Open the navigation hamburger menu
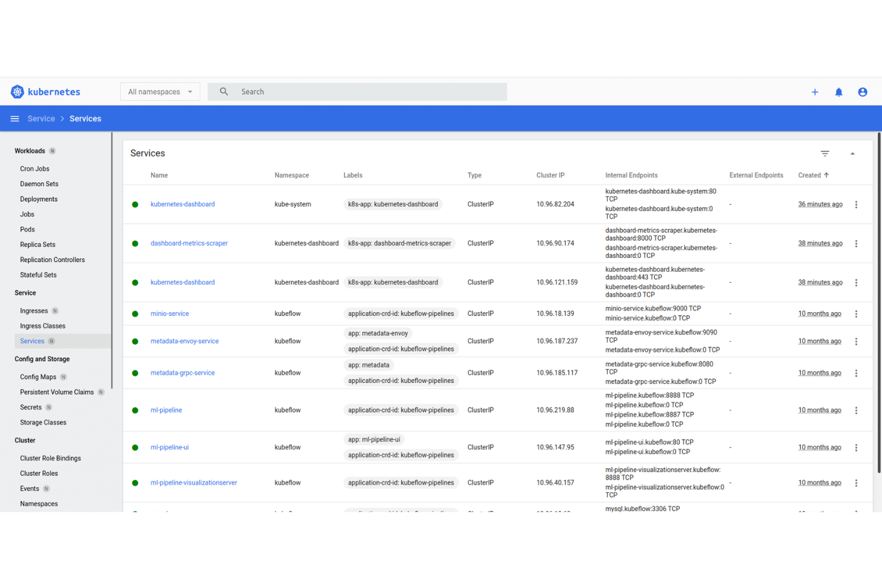The image size is (882, 588). [x=15, y=118]
